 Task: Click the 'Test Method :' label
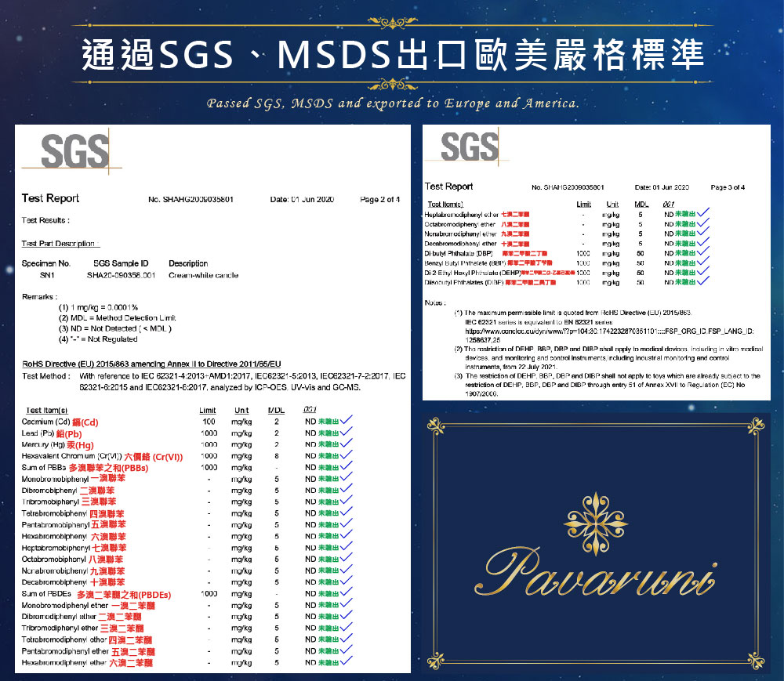[46, 375]
